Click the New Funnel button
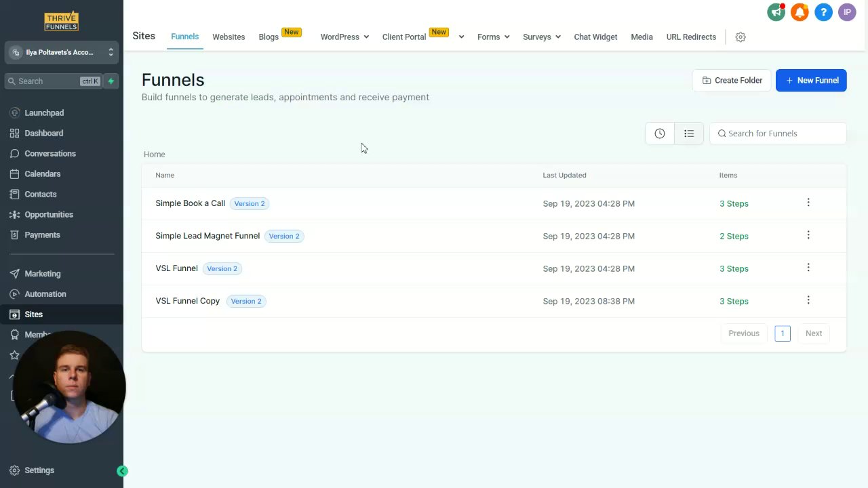 pyautogui.click(x=811, y=81)
